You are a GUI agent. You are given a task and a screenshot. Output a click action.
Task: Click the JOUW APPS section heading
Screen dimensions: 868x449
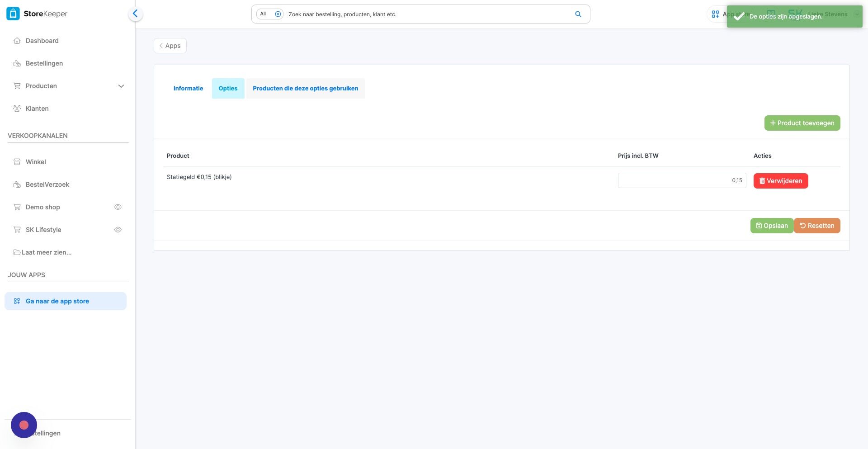tap(26, 275)
